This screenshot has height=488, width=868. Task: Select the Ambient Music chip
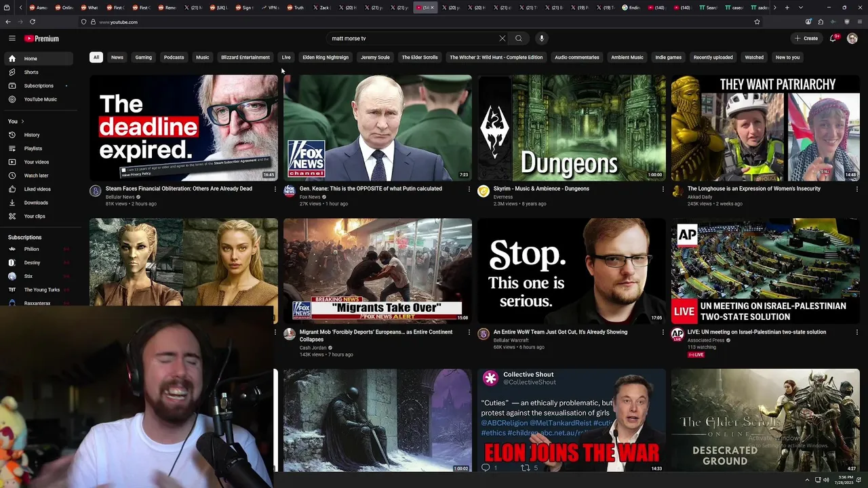(x=627, y=57)
